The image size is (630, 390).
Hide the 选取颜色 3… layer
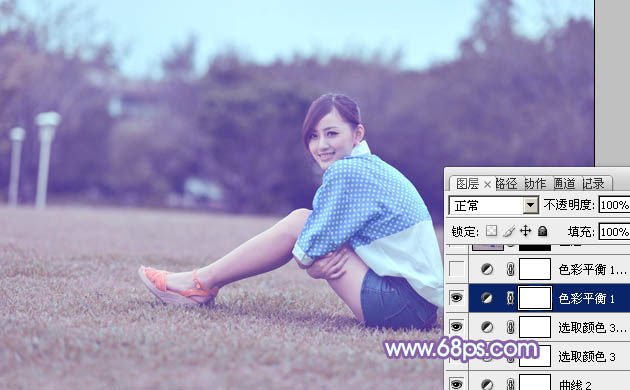[x=456, y=327]
